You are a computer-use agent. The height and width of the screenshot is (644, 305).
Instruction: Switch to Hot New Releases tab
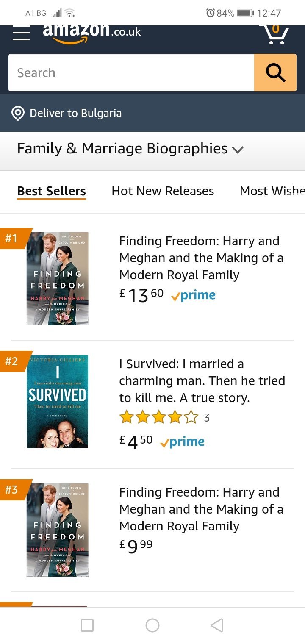(x=163, y=191)
